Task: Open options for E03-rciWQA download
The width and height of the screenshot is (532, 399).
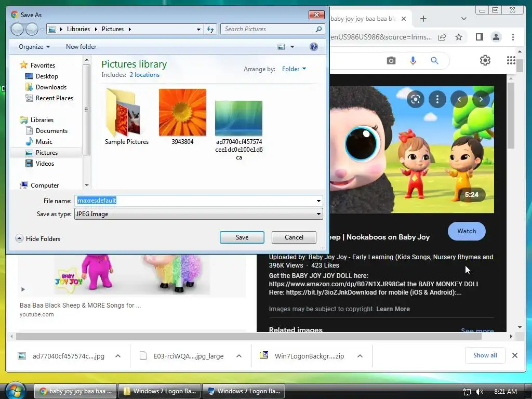Action: click(239, 356)
